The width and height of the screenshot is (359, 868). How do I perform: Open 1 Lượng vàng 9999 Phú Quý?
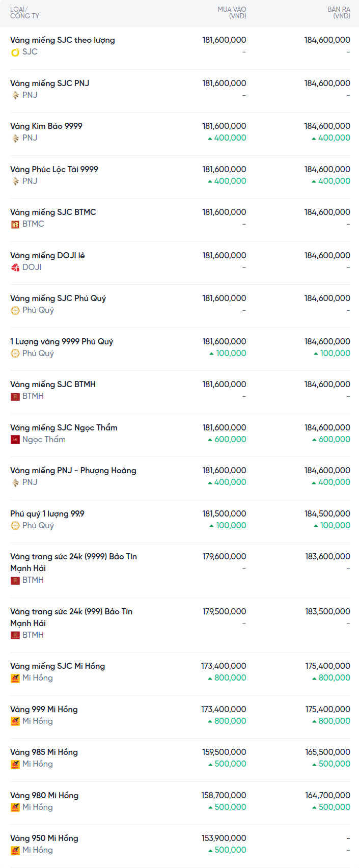click(x=62, y=342)
